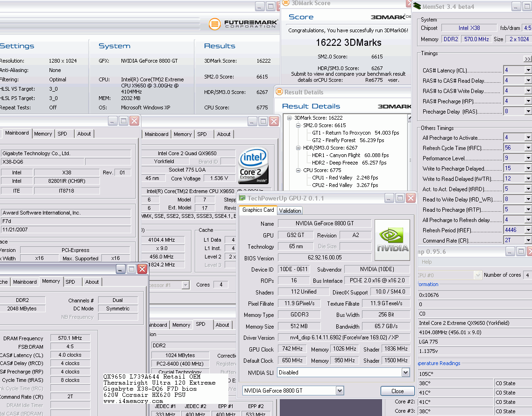Viewport: 532px width, 416px height.
Task: Open the GPU selection dropdown showing GeForce 8800 GT
Action: 340,391
